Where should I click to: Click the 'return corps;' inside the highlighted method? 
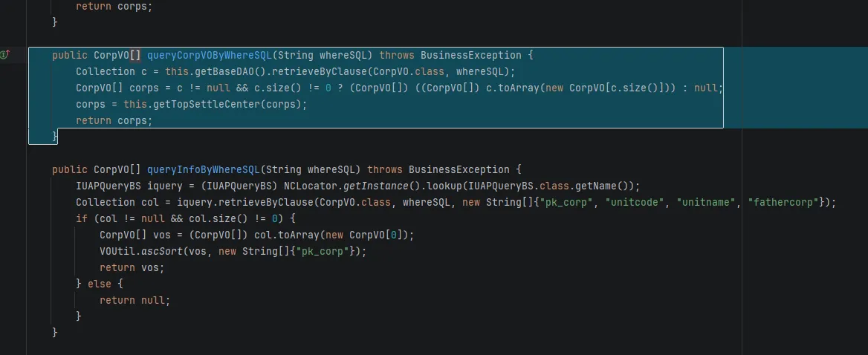[x=114, y=121]
